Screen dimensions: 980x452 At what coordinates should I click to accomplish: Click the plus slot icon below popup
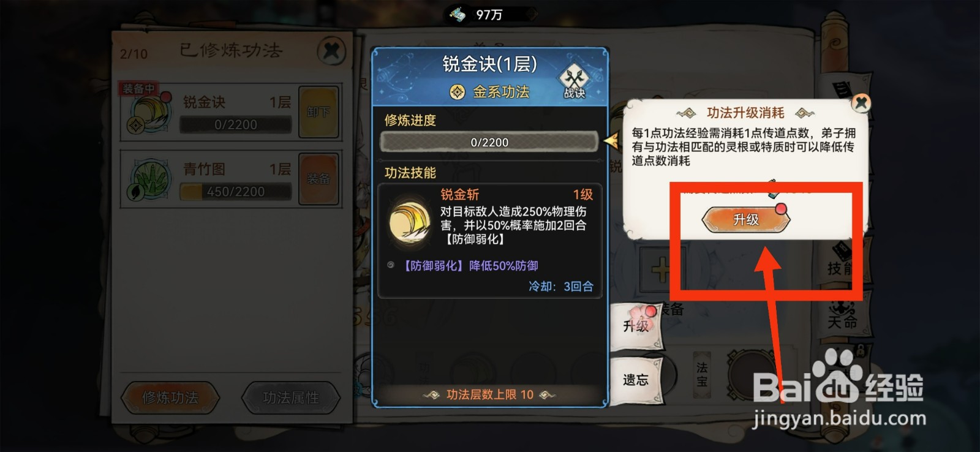[660, 269]
